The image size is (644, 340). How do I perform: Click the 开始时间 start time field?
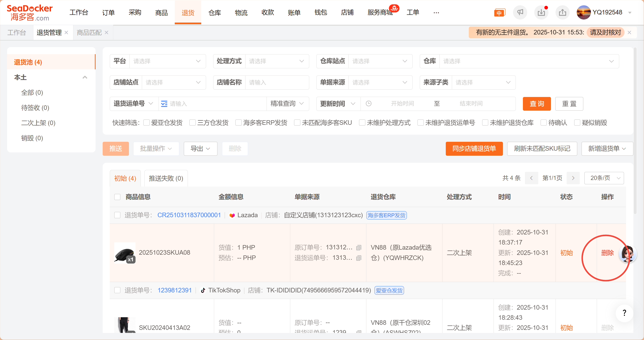[402, 104]
